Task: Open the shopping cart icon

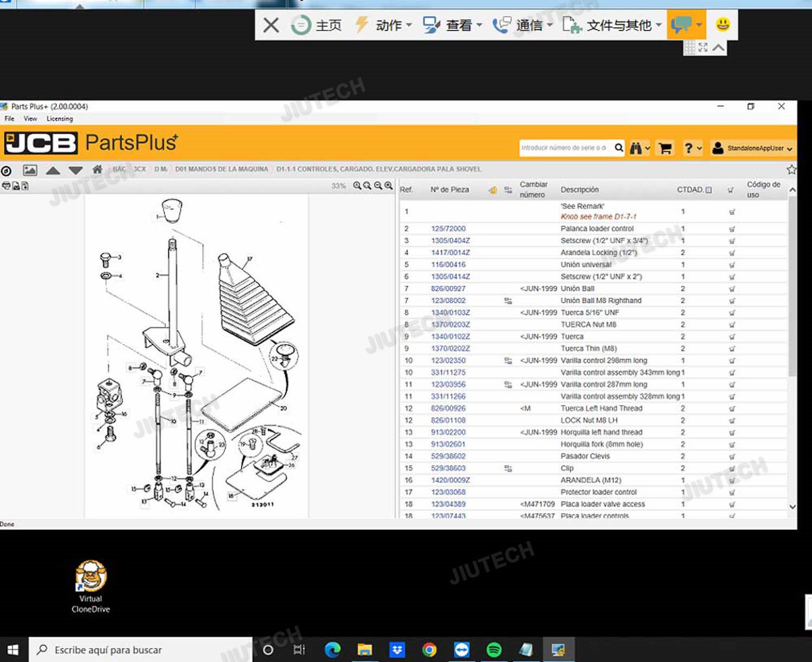Action: click(665, 148)
